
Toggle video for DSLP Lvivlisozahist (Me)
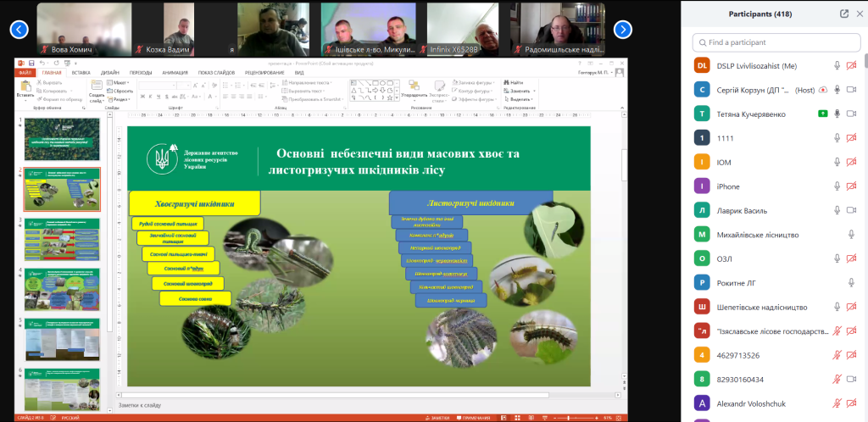[x=852, y=65]
